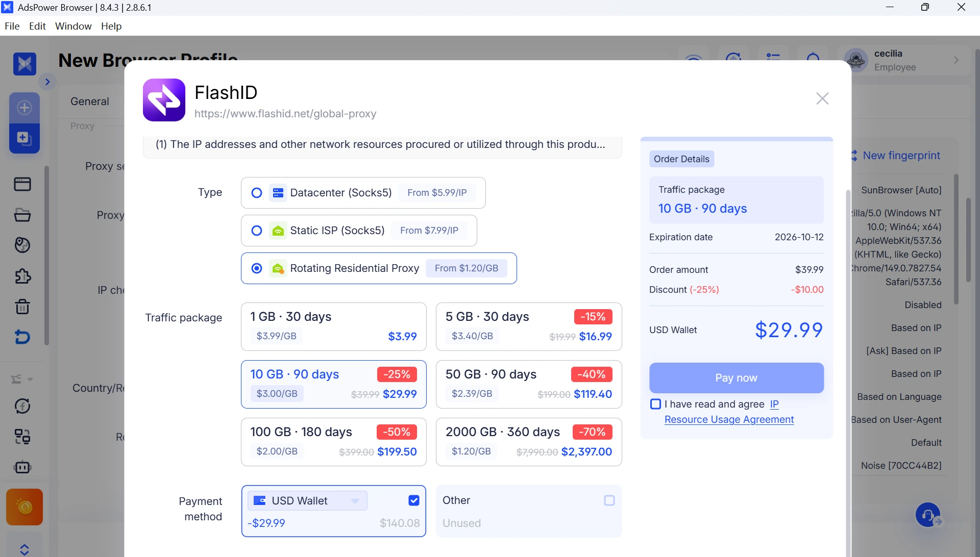This screenshot has height=557, width=980.
Task: Choose the 5 GB · 30 days package
Action: pyautogui.click(x=529, y=326)
